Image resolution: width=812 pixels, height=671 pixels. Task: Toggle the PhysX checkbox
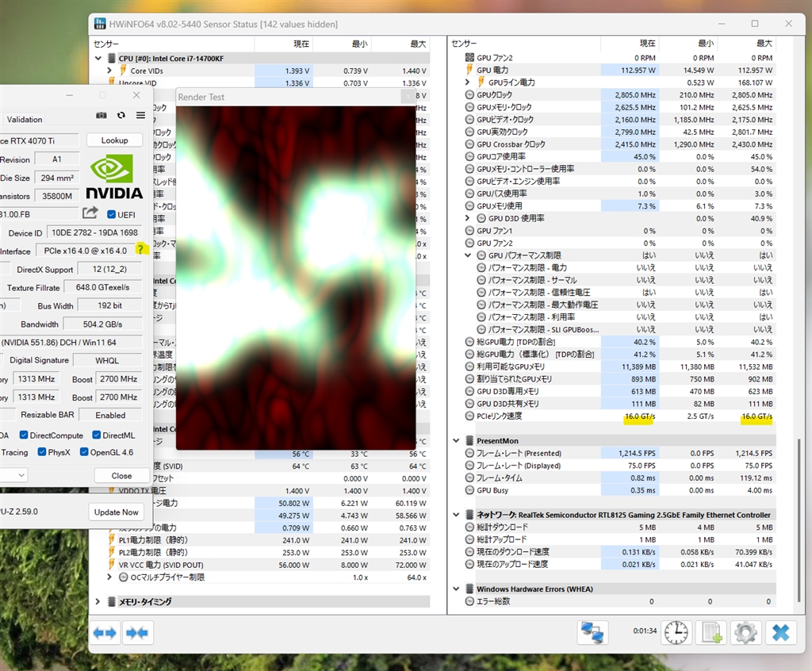[42, 452]
